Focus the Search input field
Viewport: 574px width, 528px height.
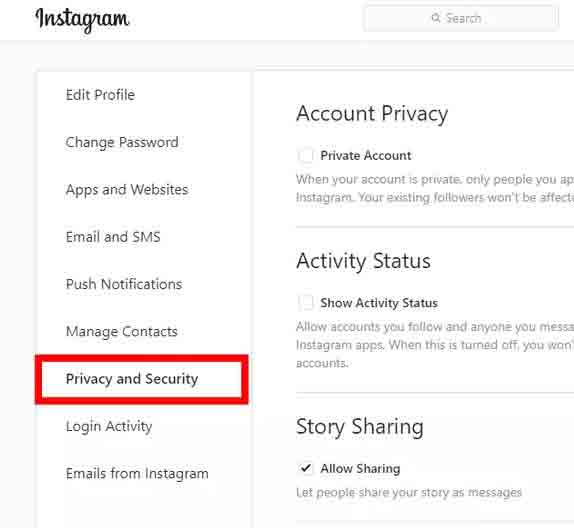click(x=461, y=18)
